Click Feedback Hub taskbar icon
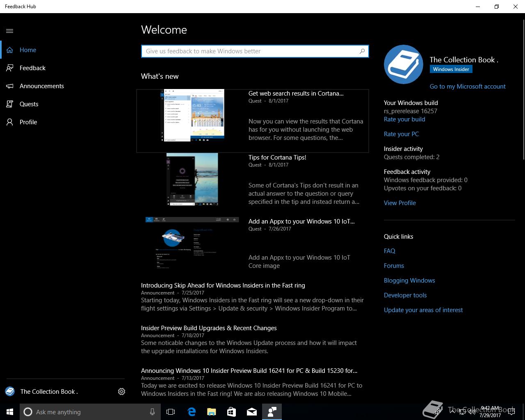 tap(272, 412)
